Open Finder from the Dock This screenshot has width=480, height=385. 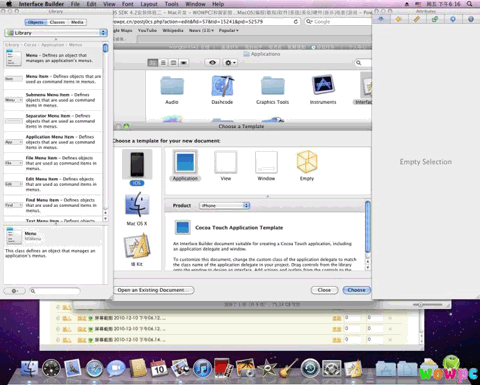[29, 369]
